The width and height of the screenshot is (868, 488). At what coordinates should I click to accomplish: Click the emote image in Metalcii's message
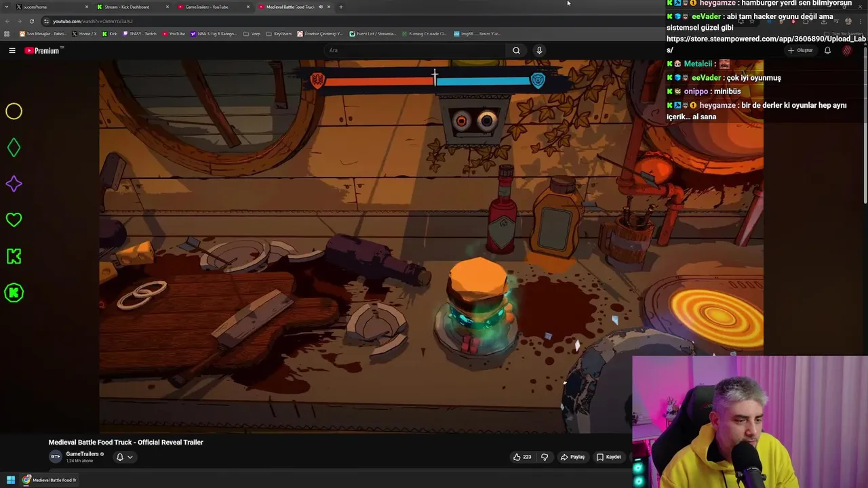click(724, 64)
